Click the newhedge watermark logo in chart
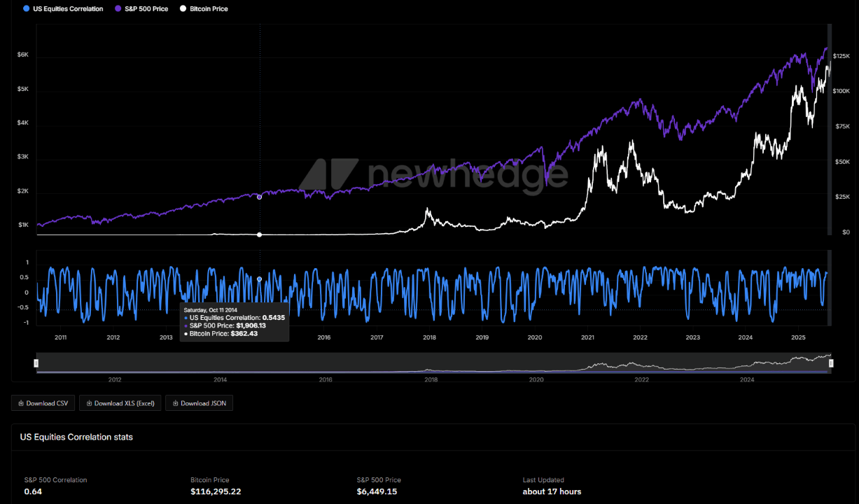This screenshot has height=504, width=859. pyautogui.click(x=329, y=174)
